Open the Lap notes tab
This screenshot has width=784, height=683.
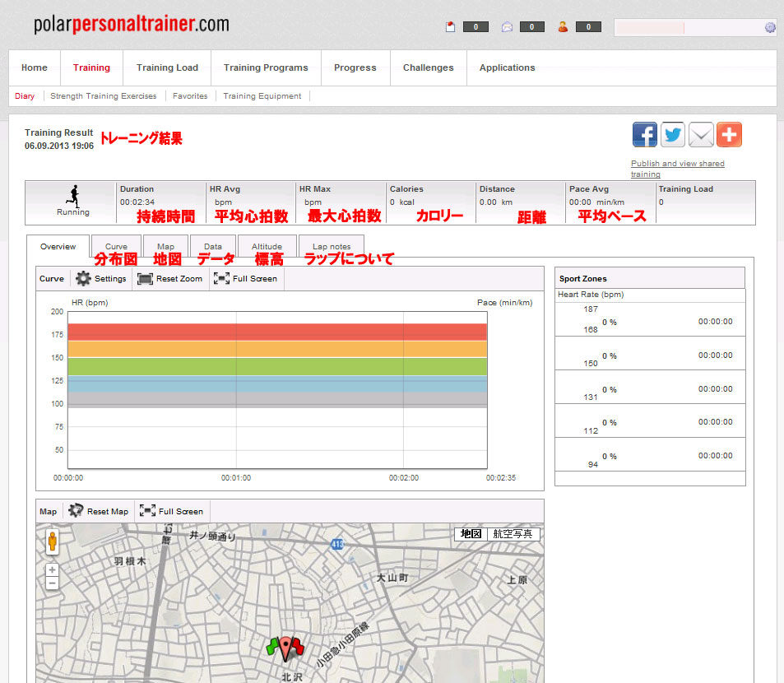[x=332, y=246]
